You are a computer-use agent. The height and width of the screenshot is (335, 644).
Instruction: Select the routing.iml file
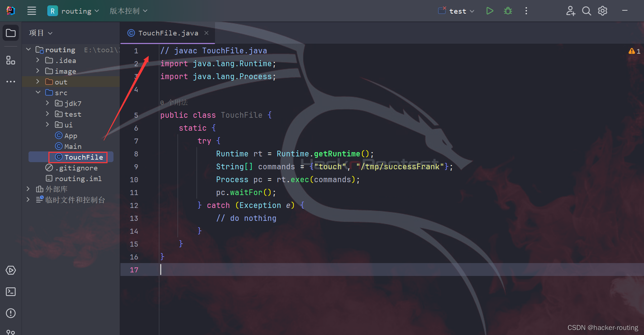point(73,179)
